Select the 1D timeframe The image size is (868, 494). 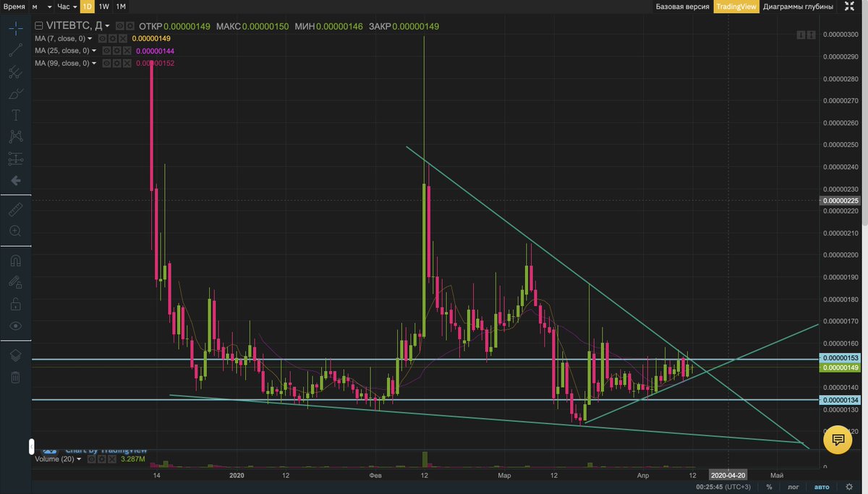87,7
